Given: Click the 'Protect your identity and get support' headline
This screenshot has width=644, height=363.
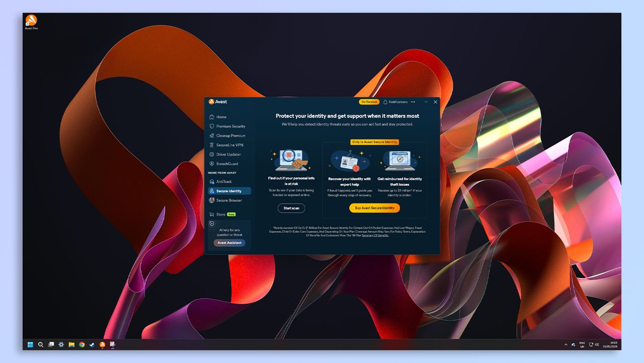Looking at the screenshot, I should 347,116.
